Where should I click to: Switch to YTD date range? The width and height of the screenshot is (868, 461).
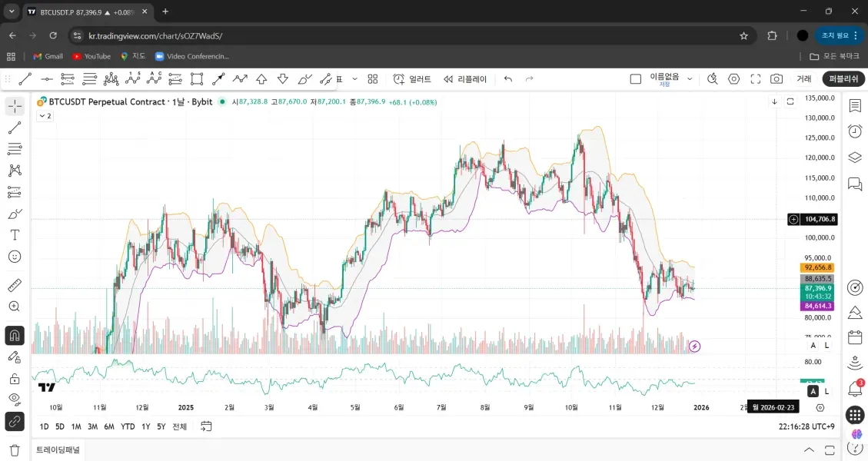tap(128, 426)
